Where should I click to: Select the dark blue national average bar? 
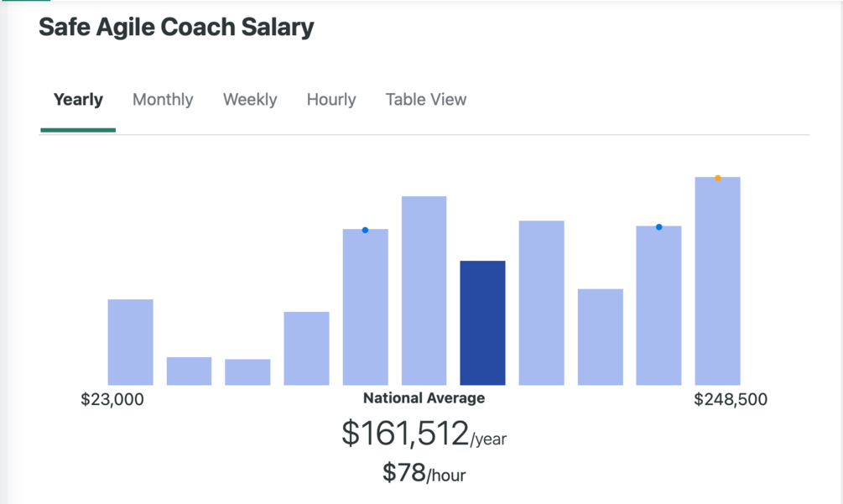(482, 323)
